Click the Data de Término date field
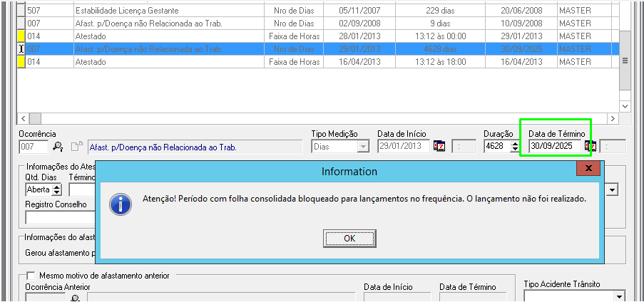Screen dimensions: 644x302 pos(555,146)
